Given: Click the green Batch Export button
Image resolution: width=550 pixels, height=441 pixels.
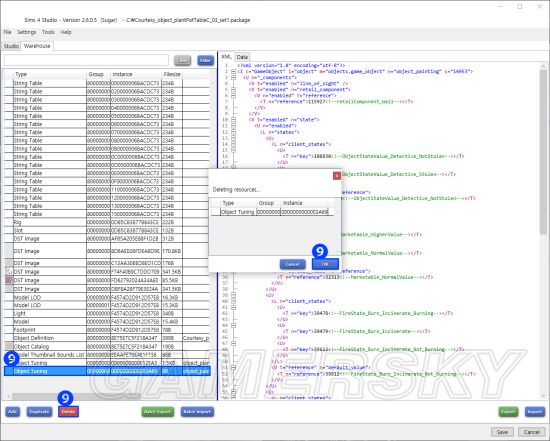Looking at the screenshot, I should coord(157,412).
